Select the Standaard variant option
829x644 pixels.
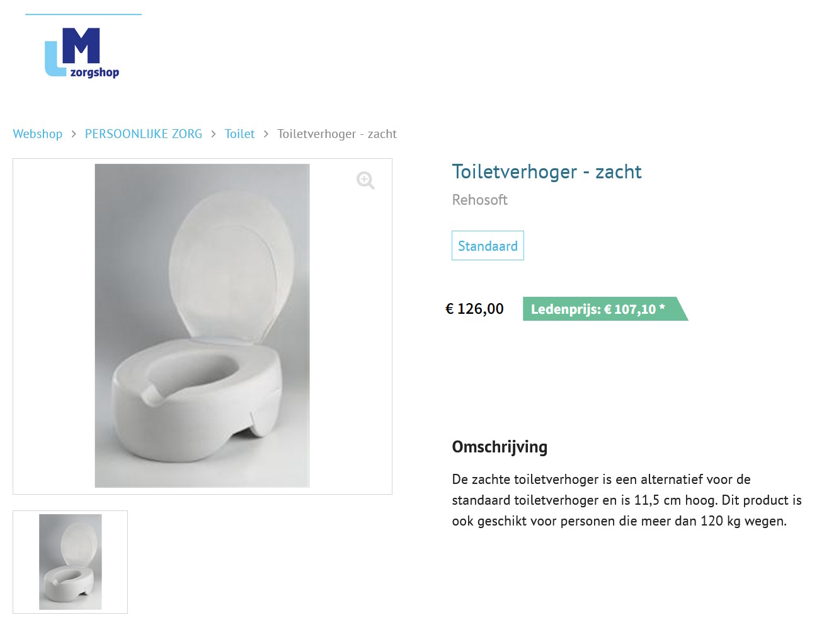pos(488,246)
